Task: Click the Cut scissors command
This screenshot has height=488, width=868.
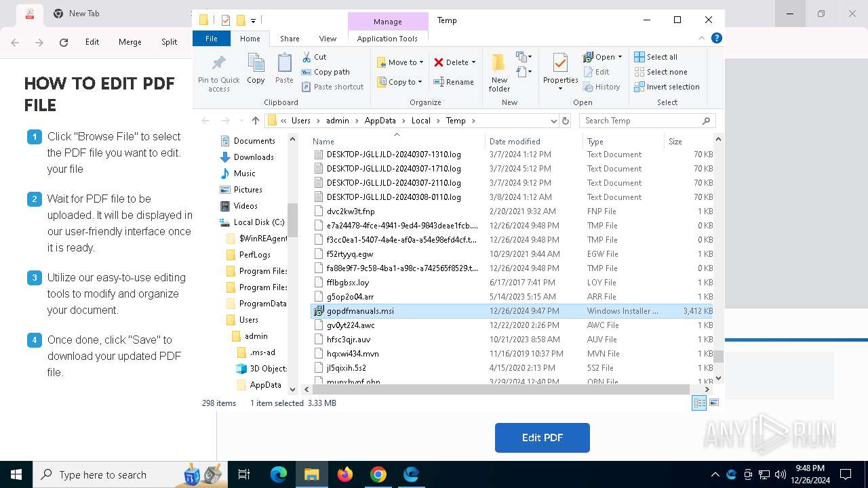Action: tap(314, 57)
